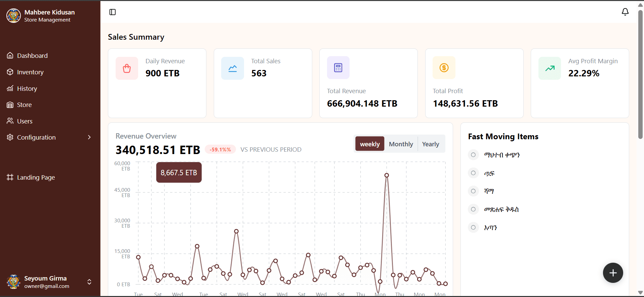Toggle the sidebar panel icon

(x=113, y=12)
